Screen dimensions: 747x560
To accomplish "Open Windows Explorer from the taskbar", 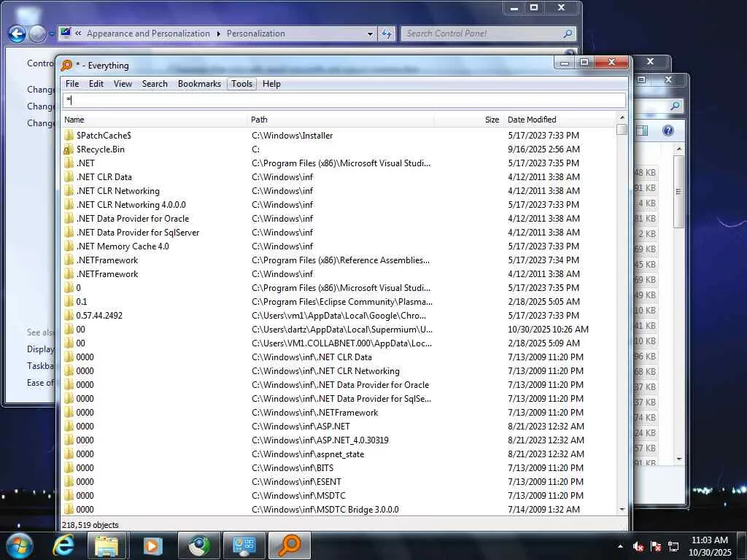I will coord(107,545).
